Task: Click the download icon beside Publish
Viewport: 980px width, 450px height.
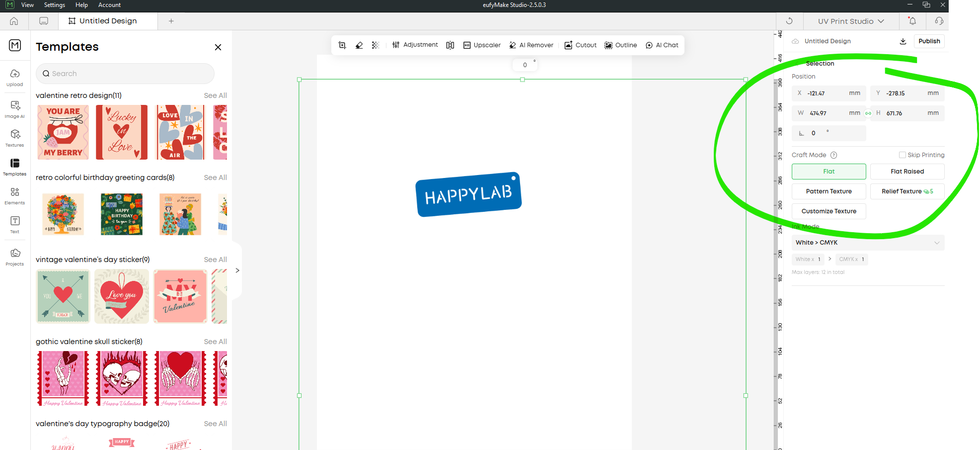Action: pyautogui.click(x=903, y=41)
